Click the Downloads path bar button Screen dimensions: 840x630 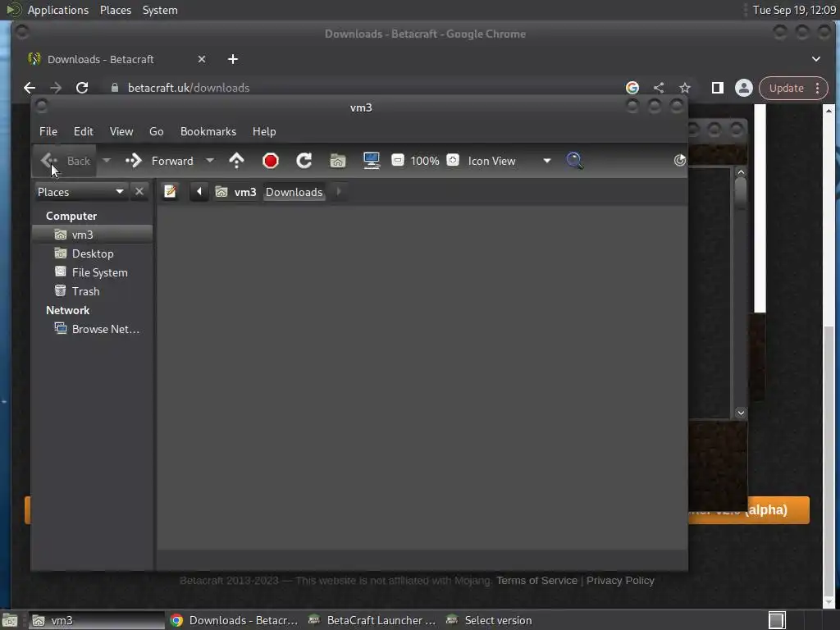(294, 192)
